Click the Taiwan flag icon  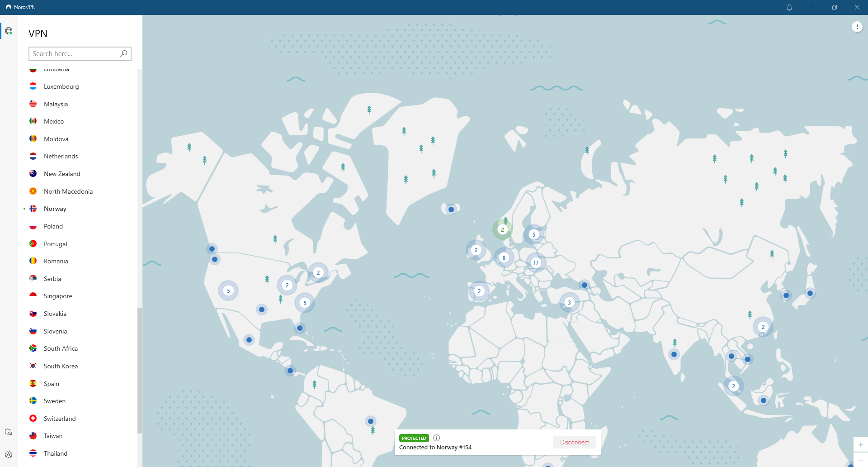point(33,436)
